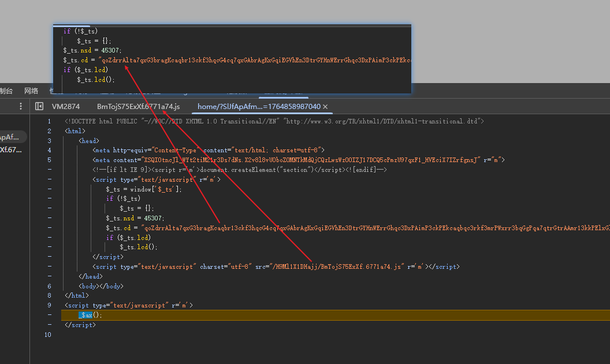Image resolution: width=610 pixels, height=364 pixels.
Task: Open the 网络 (Network) DevTools panel
Action: [x=31, y=91]
